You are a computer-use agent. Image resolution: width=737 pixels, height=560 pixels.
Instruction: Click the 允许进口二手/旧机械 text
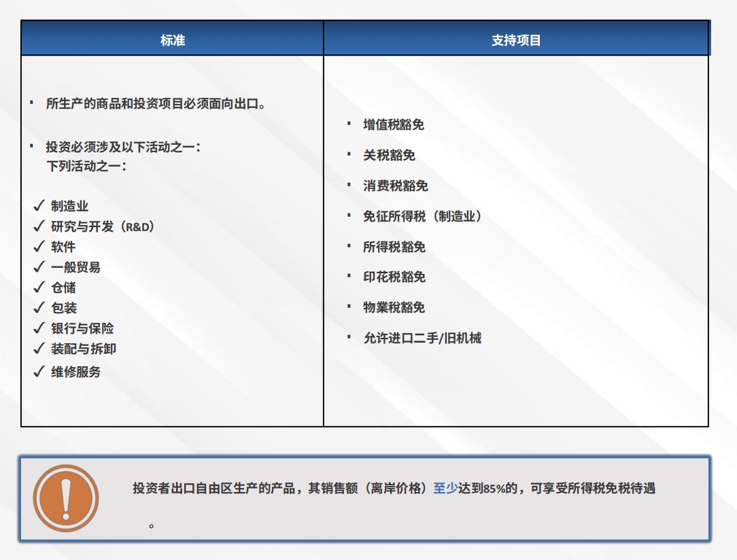[422, 338]
